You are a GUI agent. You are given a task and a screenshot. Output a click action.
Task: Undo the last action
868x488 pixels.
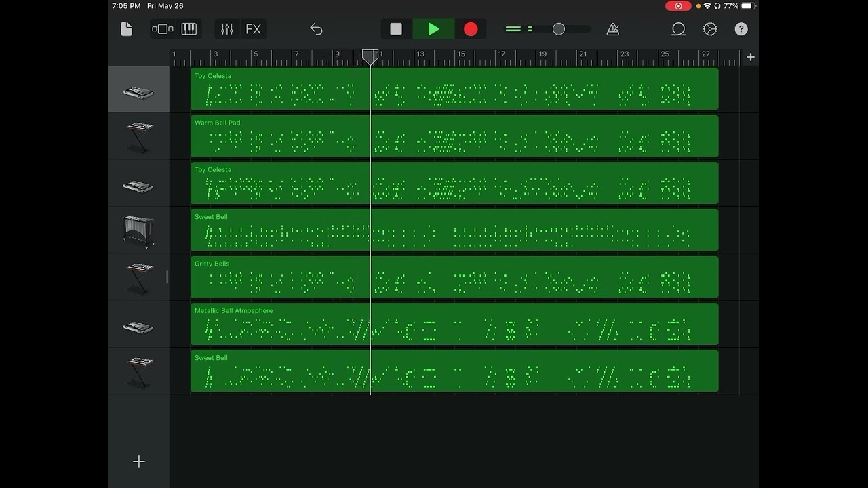click(x=316, y=29)
